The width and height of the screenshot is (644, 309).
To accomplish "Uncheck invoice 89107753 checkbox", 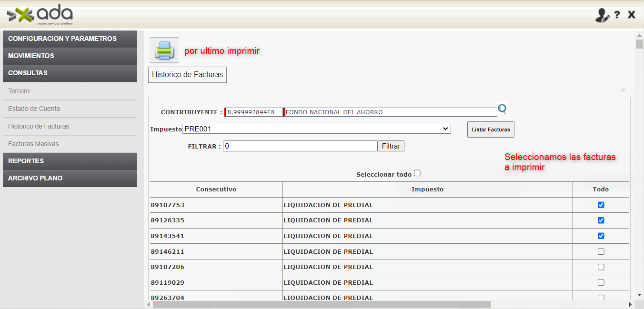I will coord(601,205).
